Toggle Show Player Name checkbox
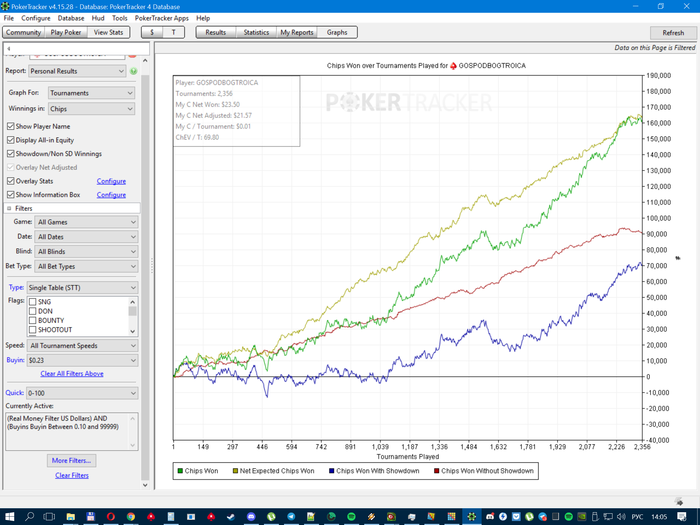 pos(11,126)
